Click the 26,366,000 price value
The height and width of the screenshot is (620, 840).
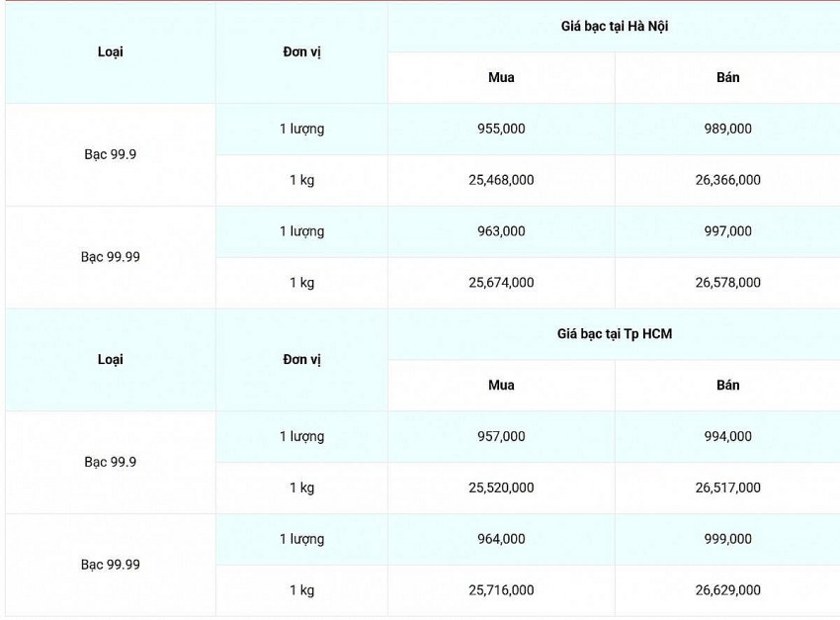point(727,180)
